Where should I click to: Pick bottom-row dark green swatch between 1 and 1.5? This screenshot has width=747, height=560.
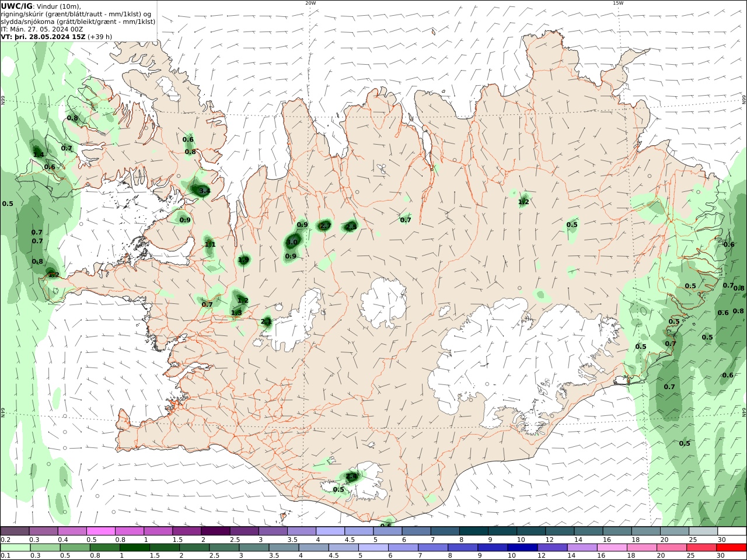pos(134,547)
